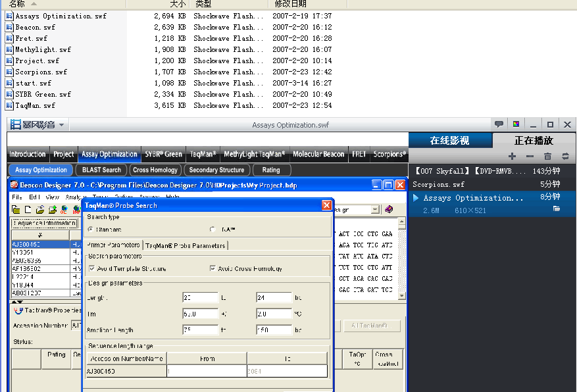Click scroll up arrow of sequence text pane
577x392 pixels.
[402, 221]
